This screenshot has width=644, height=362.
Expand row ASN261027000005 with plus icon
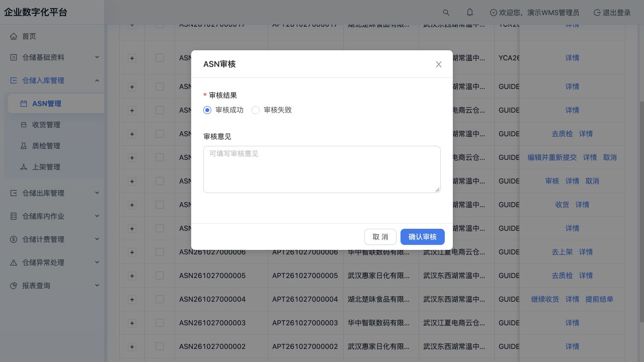tap(132, 276)
